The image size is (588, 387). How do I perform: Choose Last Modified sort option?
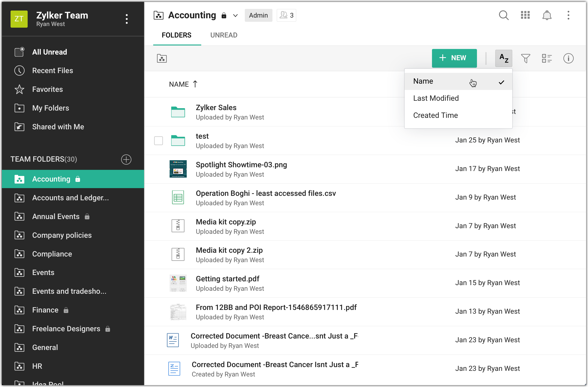pos(436,98)
